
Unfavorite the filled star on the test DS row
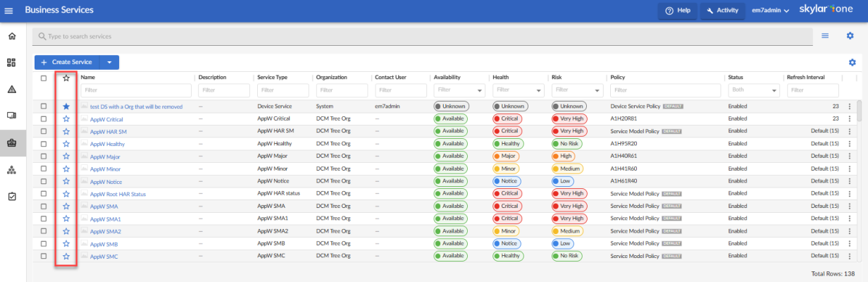tap(66, 106)
